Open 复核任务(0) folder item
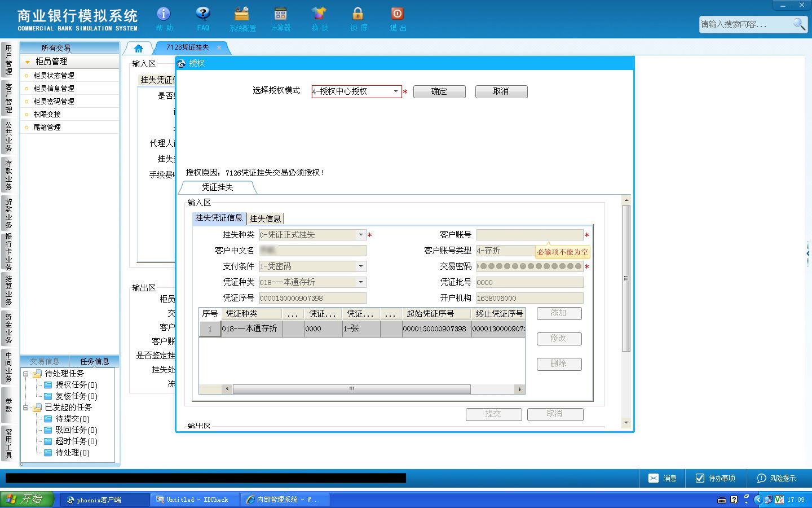The image size is (812, 508). point(70,396)
